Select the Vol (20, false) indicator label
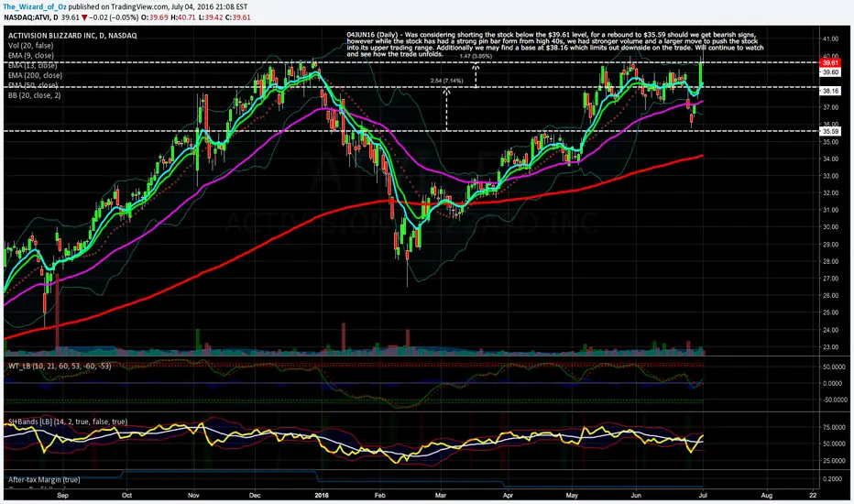Viewport: 854px width, 504px height. 30,46
